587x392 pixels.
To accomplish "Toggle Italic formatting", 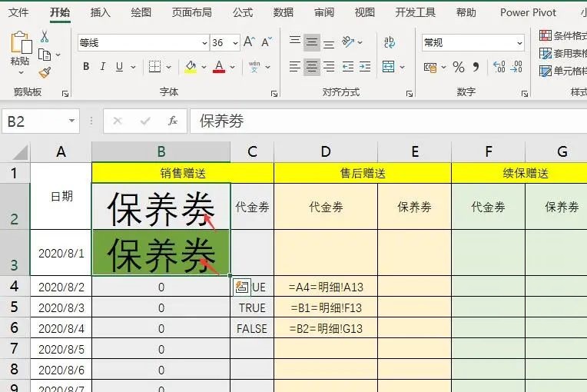I will tap(103, 67).
